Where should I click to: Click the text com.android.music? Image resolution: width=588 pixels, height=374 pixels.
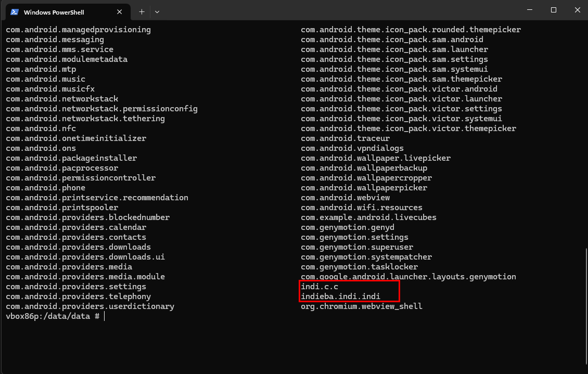45,79
